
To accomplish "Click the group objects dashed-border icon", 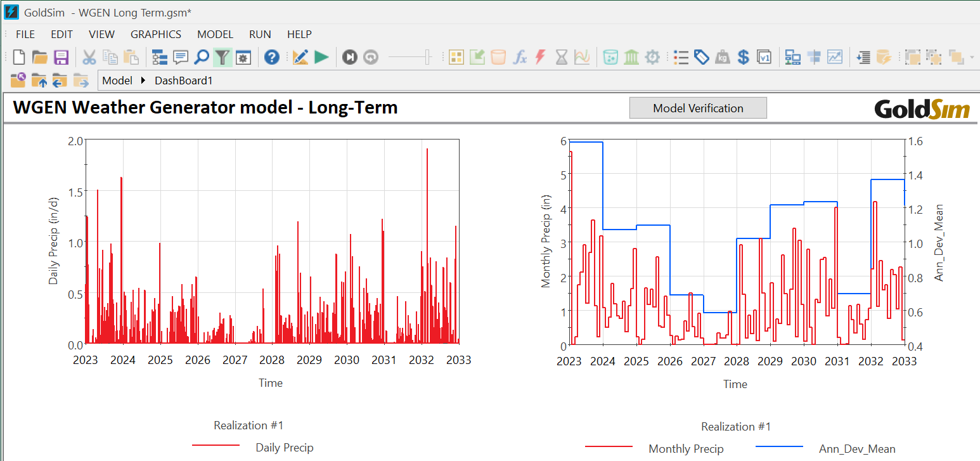I will (912, 57).
